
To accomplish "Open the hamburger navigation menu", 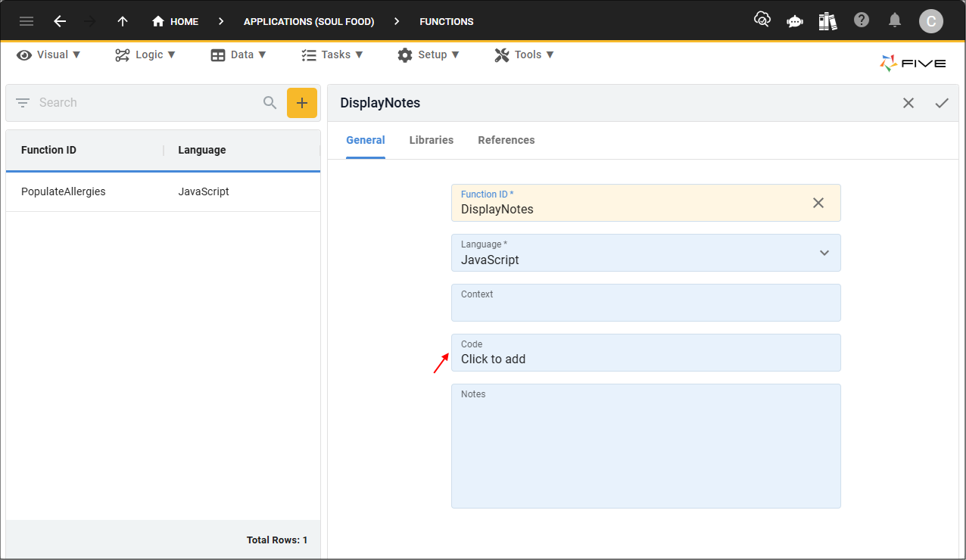I will (26, 21).
